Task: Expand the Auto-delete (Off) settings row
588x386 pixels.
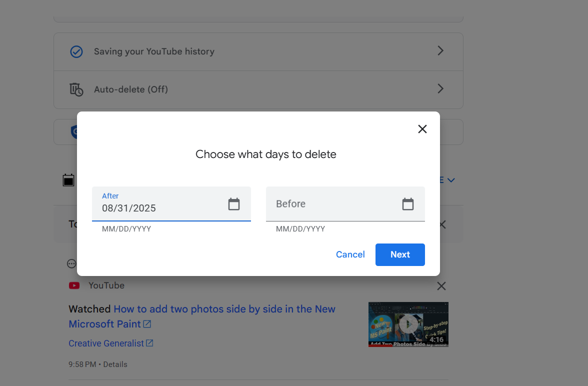Action: click(x=440, y=88)
